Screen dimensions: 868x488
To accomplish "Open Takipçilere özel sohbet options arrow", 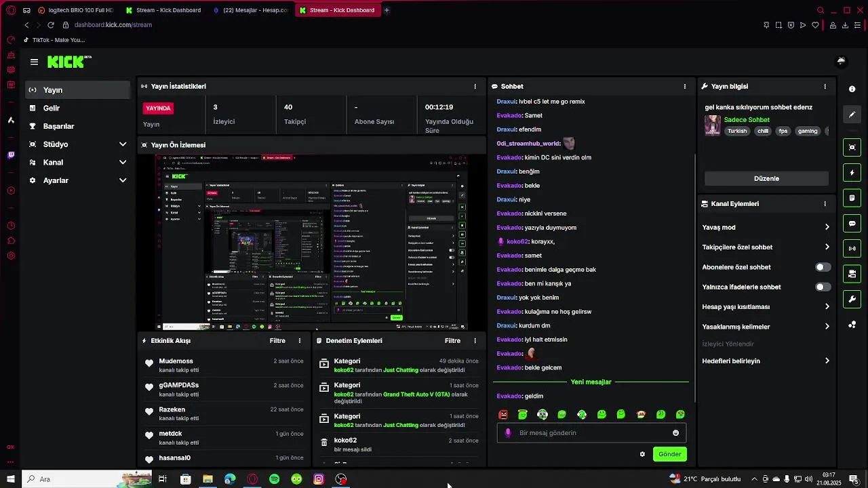I will tap(827, 247).
